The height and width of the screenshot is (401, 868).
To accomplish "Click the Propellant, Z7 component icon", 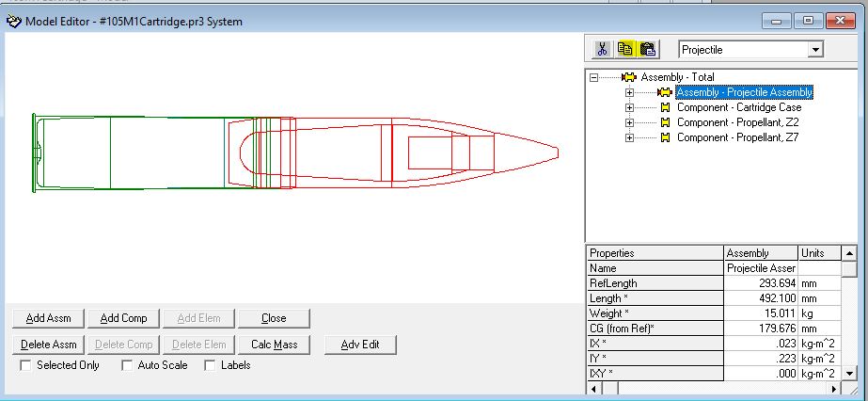I will [x=665, y=137].
